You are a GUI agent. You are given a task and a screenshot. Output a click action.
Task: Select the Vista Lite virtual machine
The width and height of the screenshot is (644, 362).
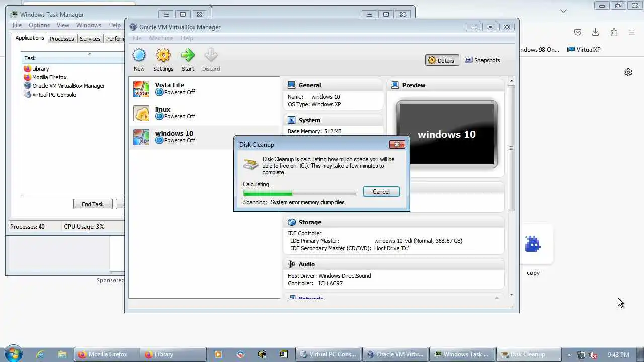pyautogui.click(x=204, y=88)
